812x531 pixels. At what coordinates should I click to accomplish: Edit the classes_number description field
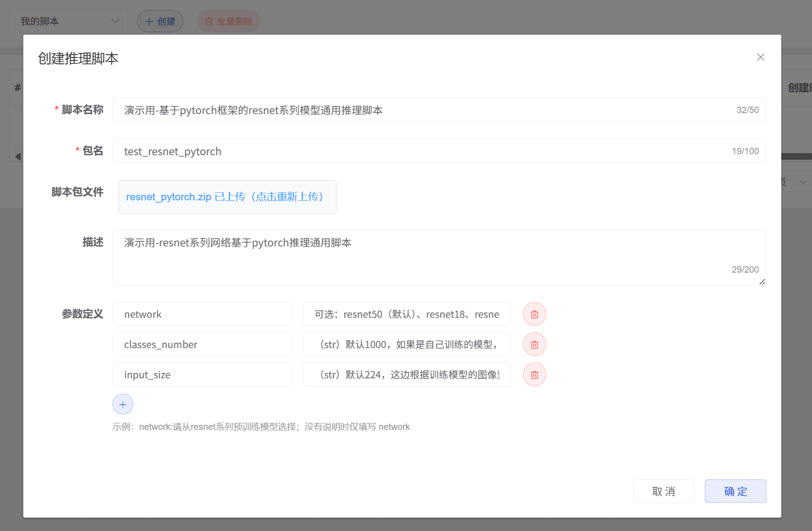(x=406, y=345)
